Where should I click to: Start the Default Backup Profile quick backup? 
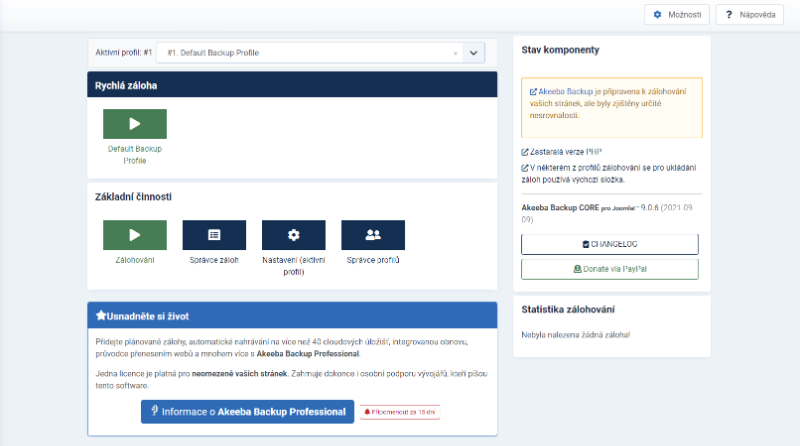(134, 124)
